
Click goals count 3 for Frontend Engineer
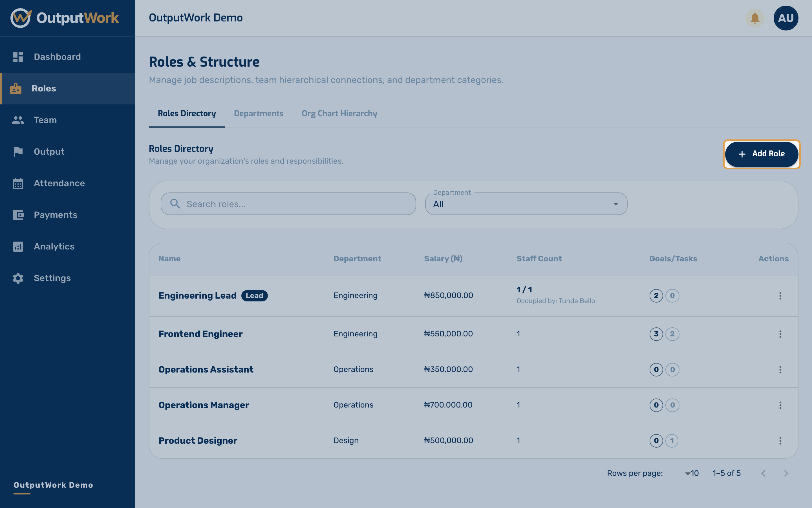[656, 334]
